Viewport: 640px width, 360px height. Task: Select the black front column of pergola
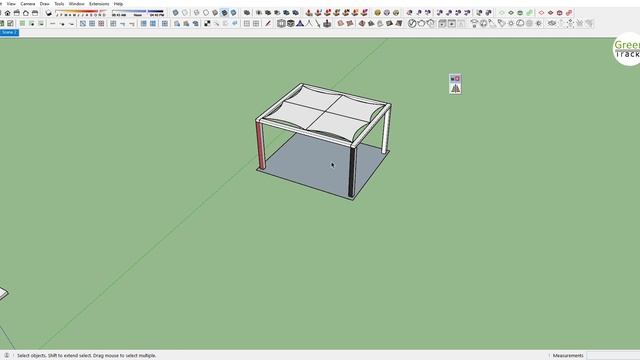(352, 172)
